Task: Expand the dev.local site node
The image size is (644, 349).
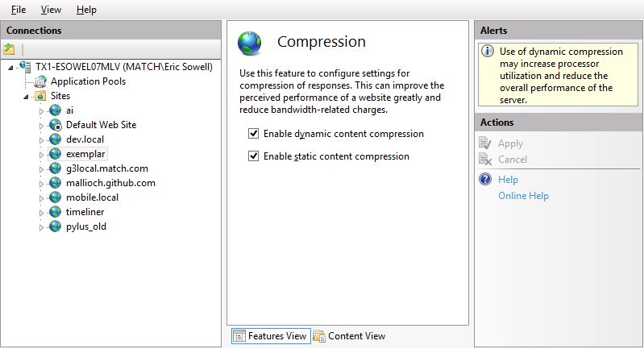Action: click(x=41, y=140)
